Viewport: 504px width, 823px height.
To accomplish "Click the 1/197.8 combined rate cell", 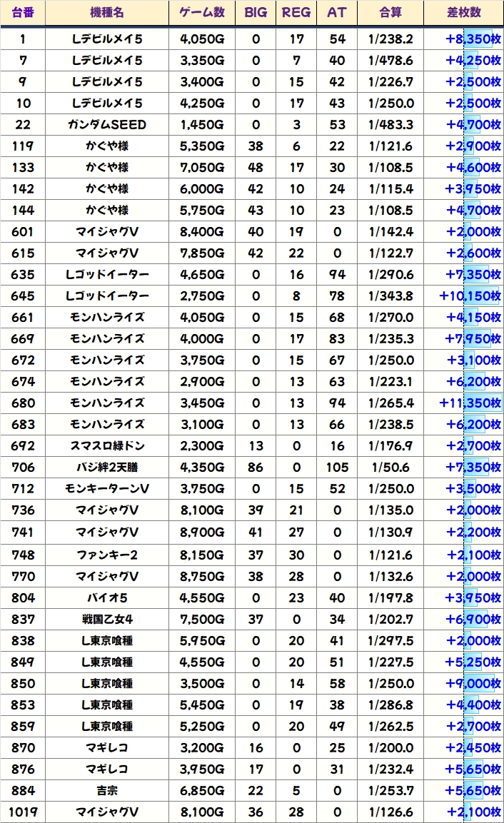I will point(390,598).
